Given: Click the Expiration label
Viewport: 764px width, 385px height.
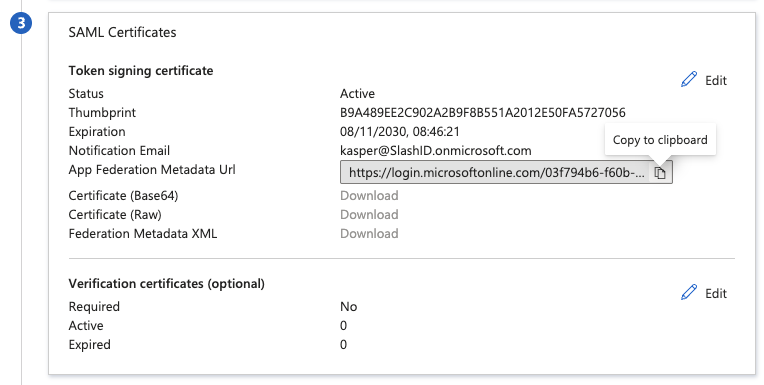Looking at the screenshot, I should (x=97, y=132).
